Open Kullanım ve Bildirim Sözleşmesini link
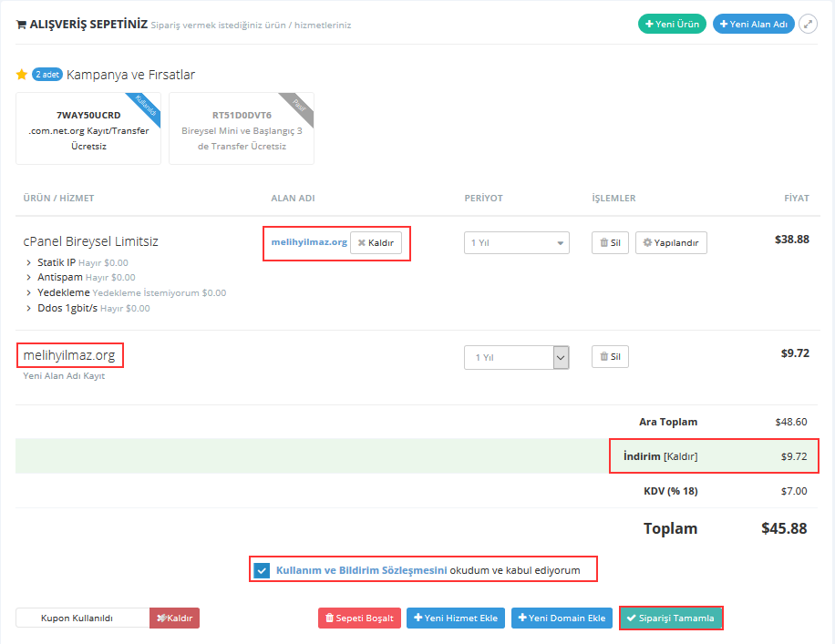 (361, 570)
